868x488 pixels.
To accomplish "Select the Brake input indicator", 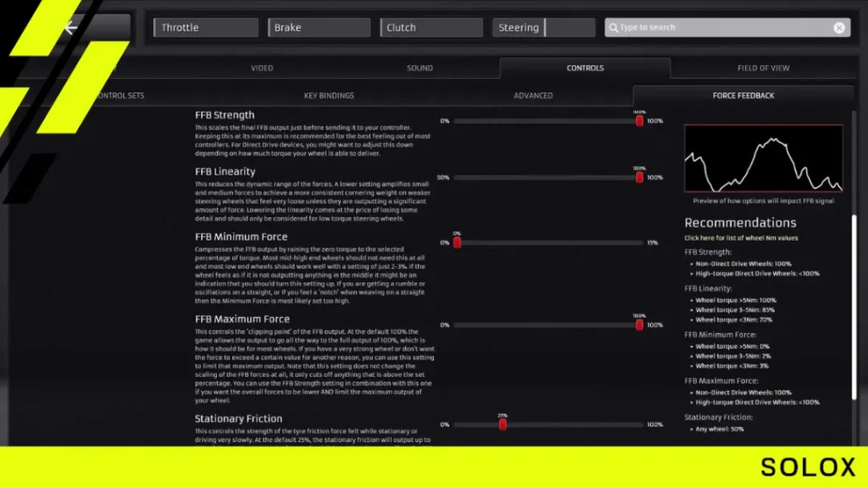I will [320, 27].
